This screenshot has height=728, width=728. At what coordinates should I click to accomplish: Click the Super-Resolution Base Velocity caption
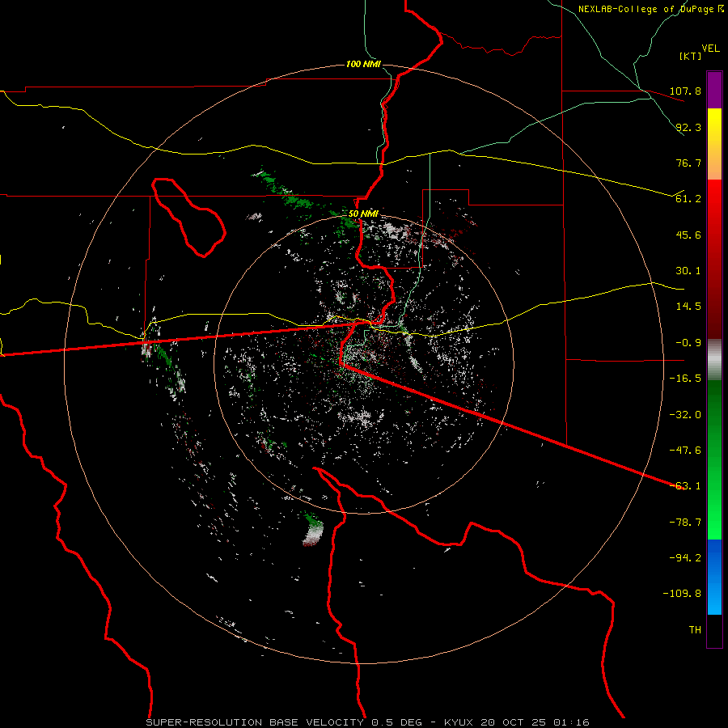[368, 722]
